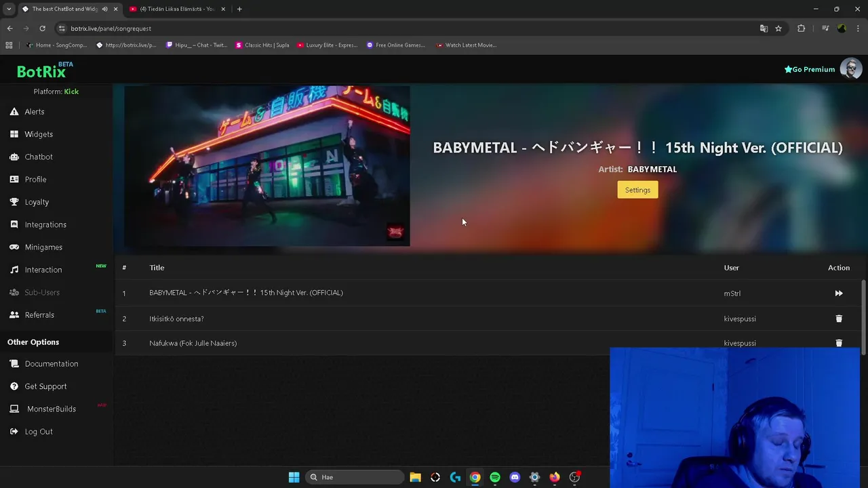Screen dimensions: 868x488
Task: Click user 'mStrl' in the queue
Action: pyautogui.click(x=732, y=293)
